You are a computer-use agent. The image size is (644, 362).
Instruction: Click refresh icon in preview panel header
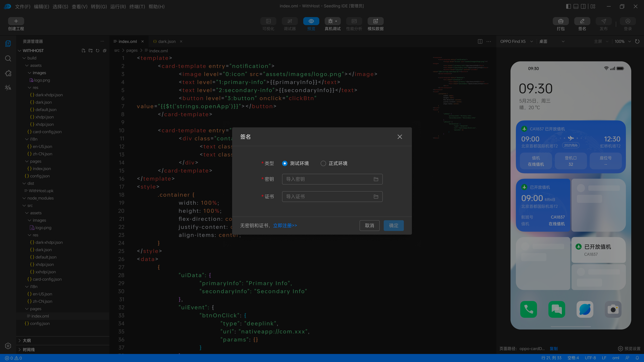pyautogui.click(x=637, y=41)
